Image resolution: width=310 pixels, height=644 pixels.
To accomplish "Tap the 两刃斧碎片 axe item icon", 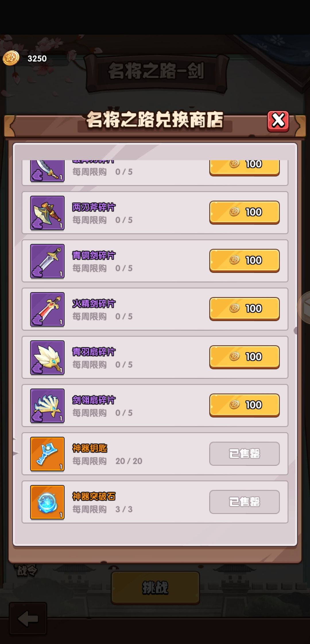I will (x=47, y=213).
